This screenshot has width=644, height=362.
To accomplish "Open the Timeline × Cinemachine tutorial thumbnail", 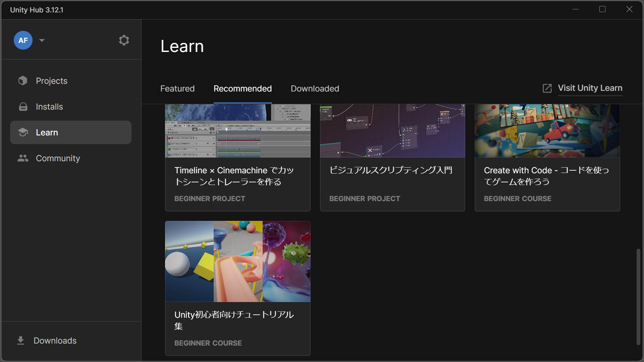I will pos(237,131).
